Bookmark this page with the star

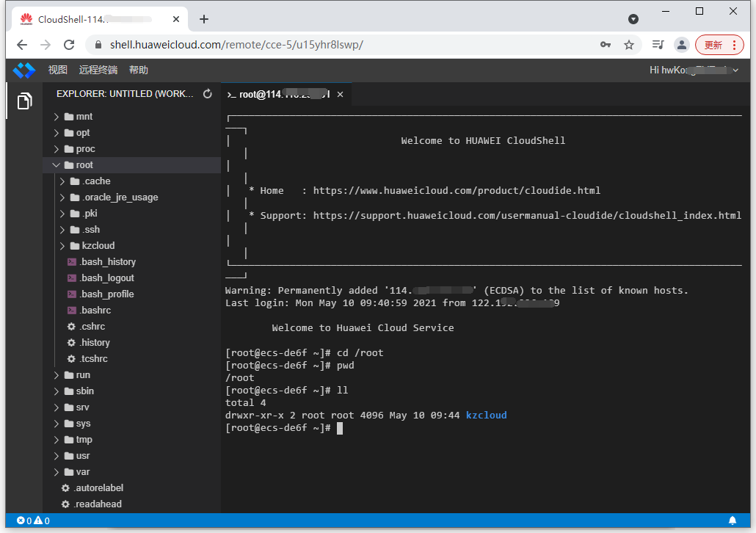[629, 45]
